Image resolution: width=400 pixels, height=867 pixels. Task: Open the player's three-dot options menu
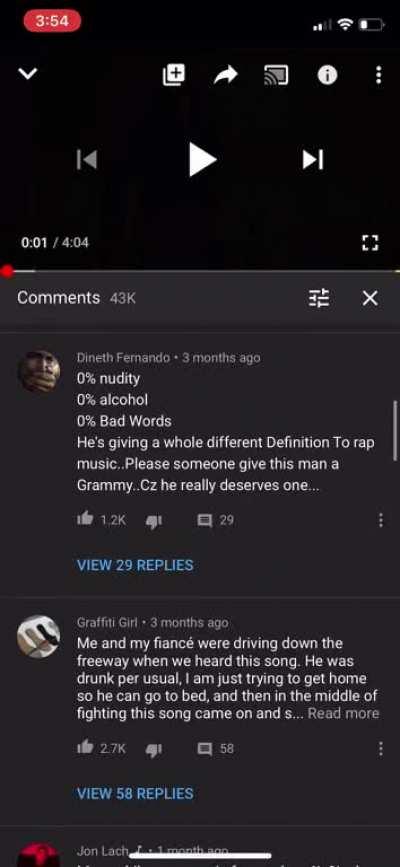[378, 75]
